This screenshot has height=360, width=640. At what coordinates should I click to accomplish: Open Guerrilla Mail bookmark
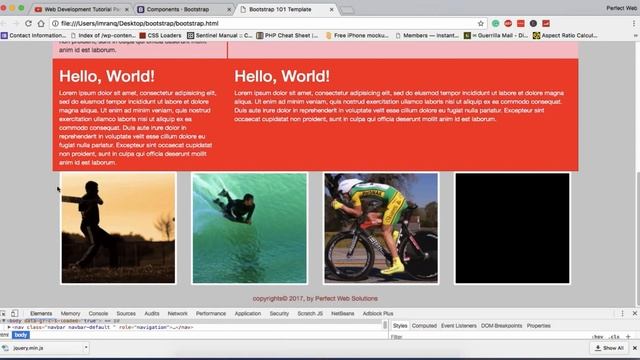click(496, 36)
